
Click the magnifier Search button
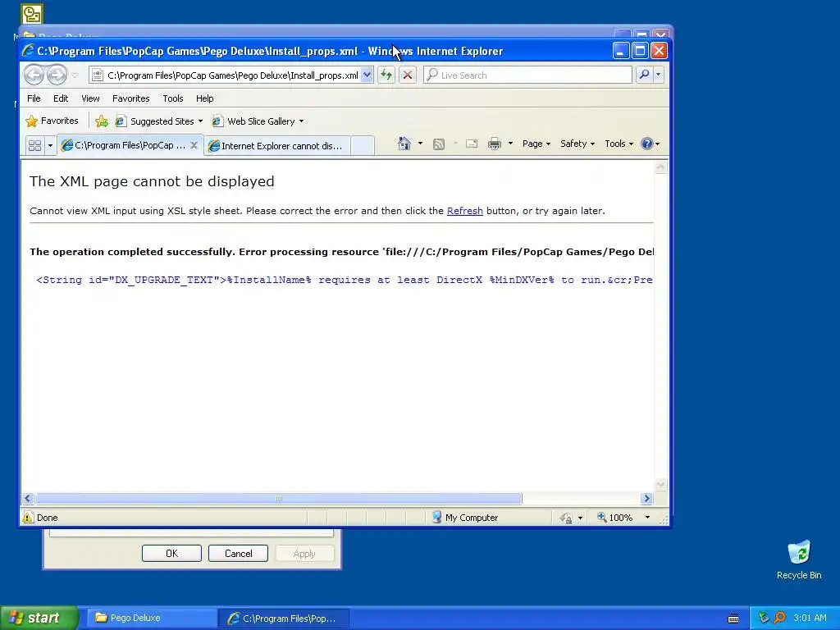pyautogui.click(x=645, y=75)
